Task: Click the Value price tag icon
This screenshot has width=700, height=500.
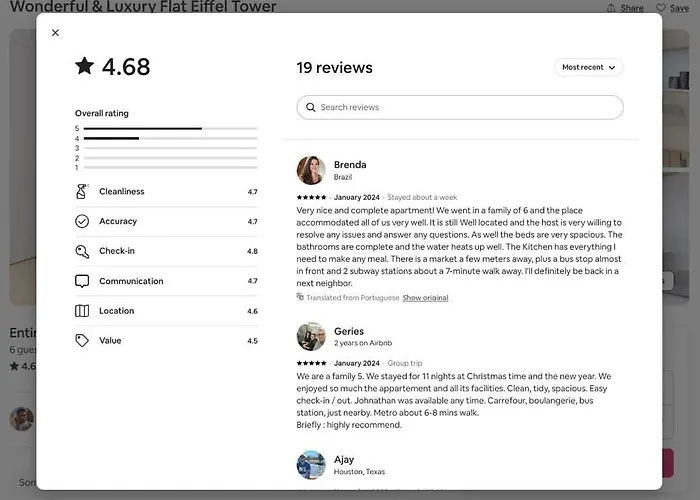Action: click(82, 341)
